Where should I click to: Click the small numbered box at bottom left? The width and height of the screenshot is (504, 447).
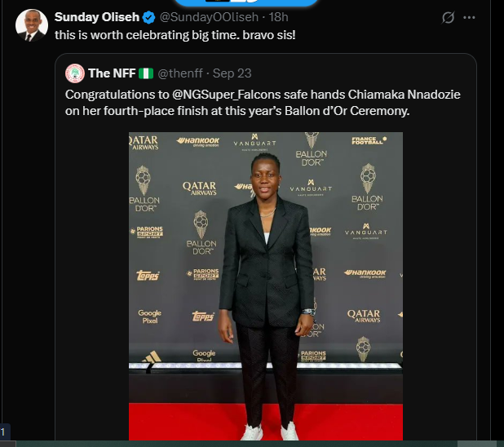4,432
